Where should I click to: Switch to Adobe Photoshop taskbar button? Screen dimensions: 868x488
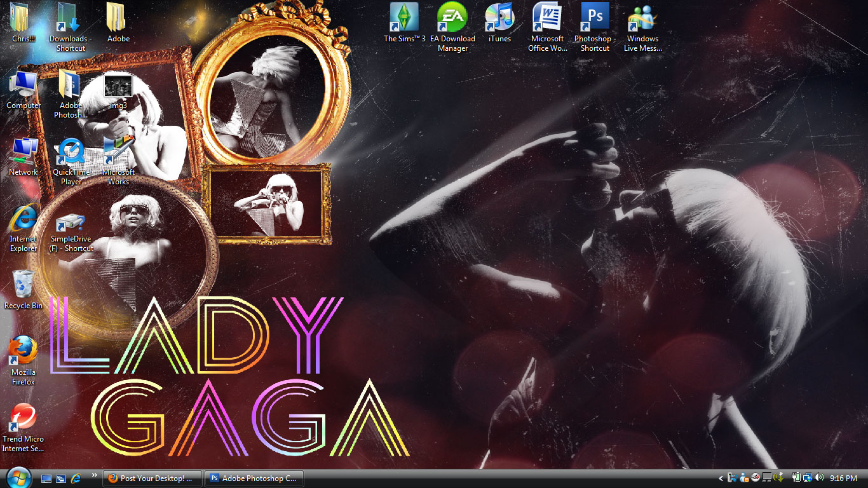tap(254, 478)
